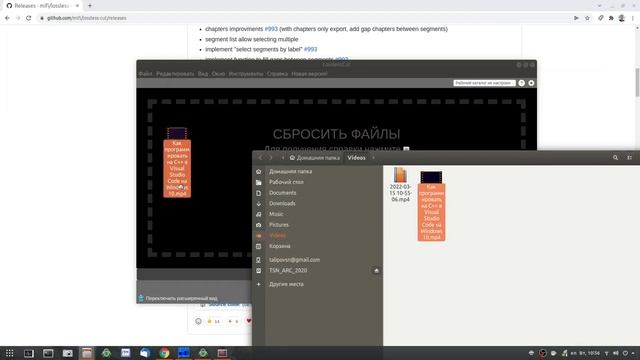Open issue link #993 for chapters improvements
Image resolution: width=640 pixels, height=360 pixels.
click(271, 29)
